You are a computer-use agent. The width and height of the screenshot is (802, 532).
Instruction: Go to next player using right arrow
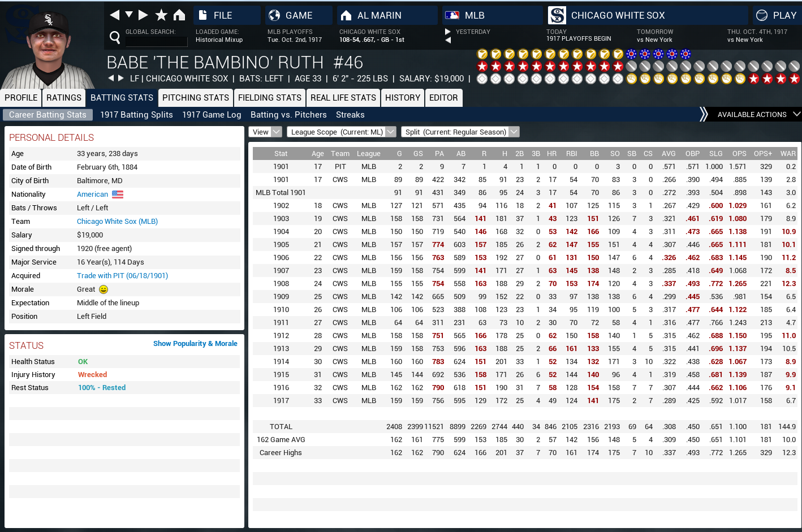(x=120, y=78)
